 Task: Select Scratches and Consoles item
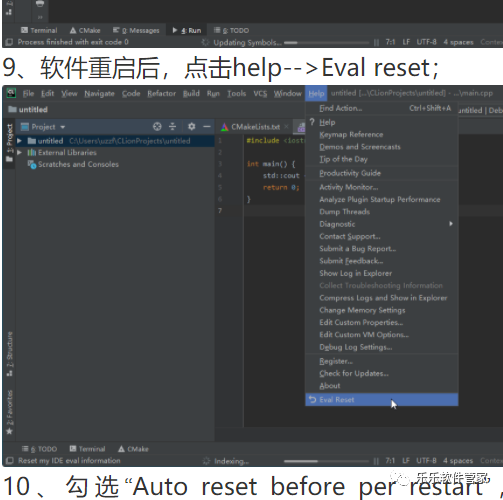(73, 164)
